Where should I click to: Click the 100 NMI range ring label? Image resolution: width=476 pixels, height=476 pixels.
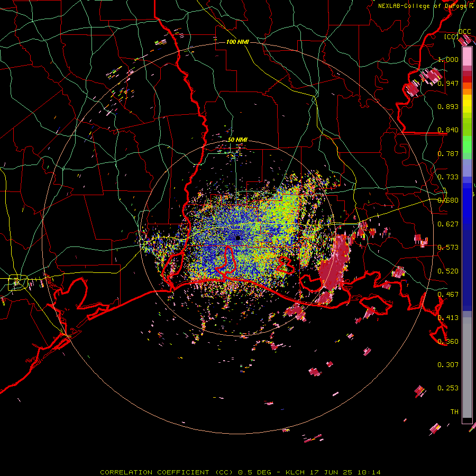[237, 42]
